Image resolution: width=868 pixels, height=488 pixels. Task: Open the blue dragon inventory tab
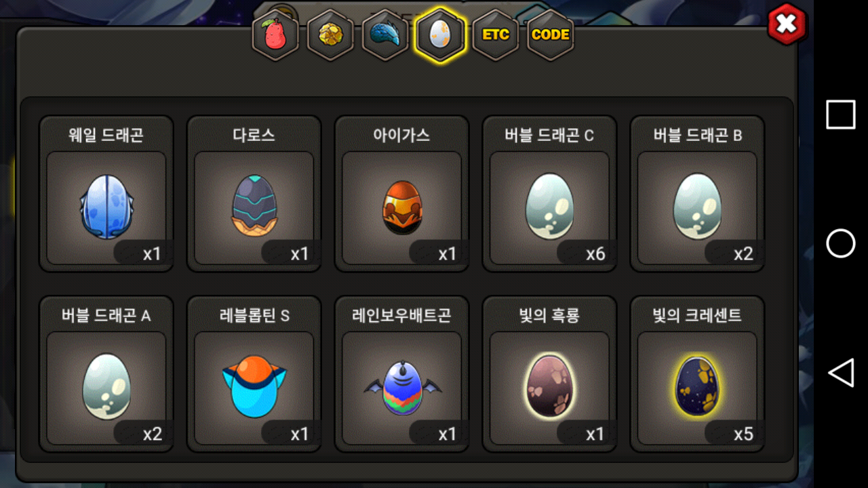385,35
